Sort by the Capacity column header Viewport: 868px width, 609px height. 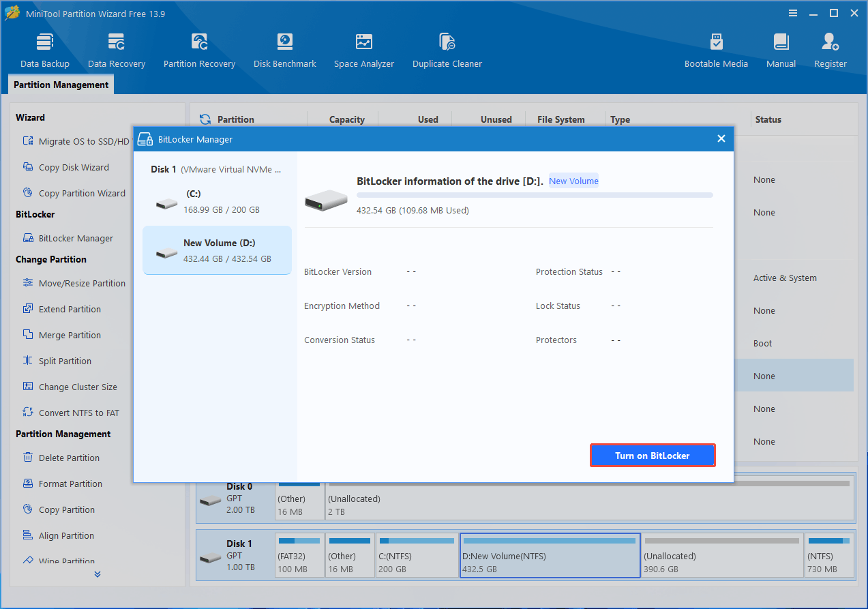coord(347,119)
